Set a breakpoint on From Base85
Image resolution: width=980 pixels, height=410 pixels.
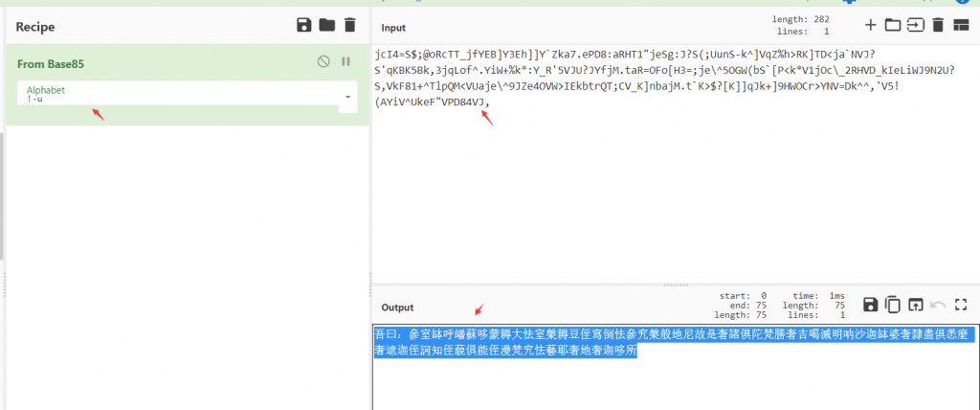click(345, 61)
